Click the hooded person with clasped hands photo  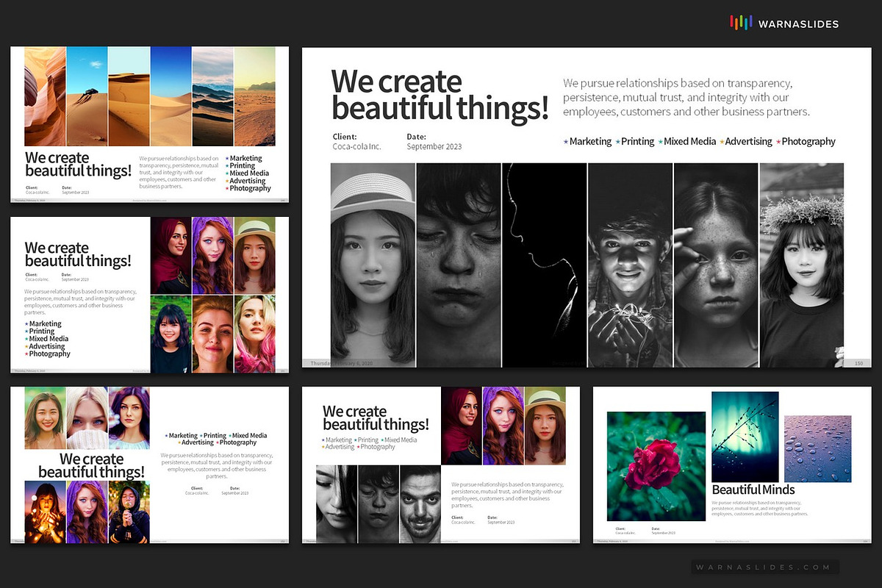coord(129,512)
